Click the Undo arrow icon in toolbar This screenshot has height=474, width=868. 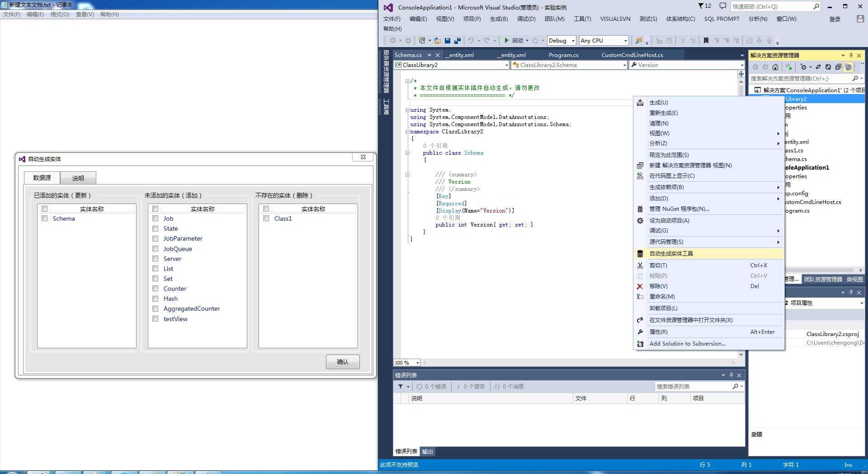(471, 41)
